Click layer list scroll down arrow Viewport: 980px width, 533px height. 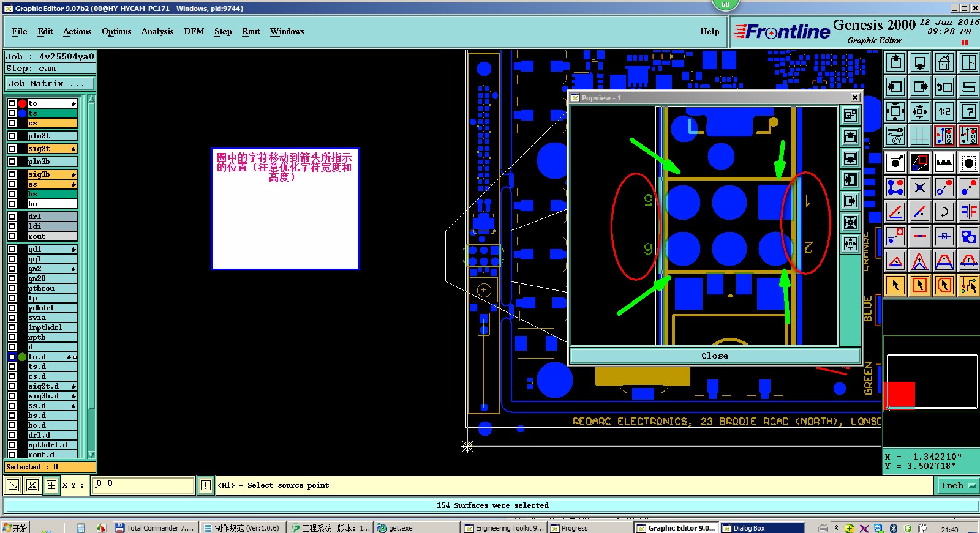point(91,454)
